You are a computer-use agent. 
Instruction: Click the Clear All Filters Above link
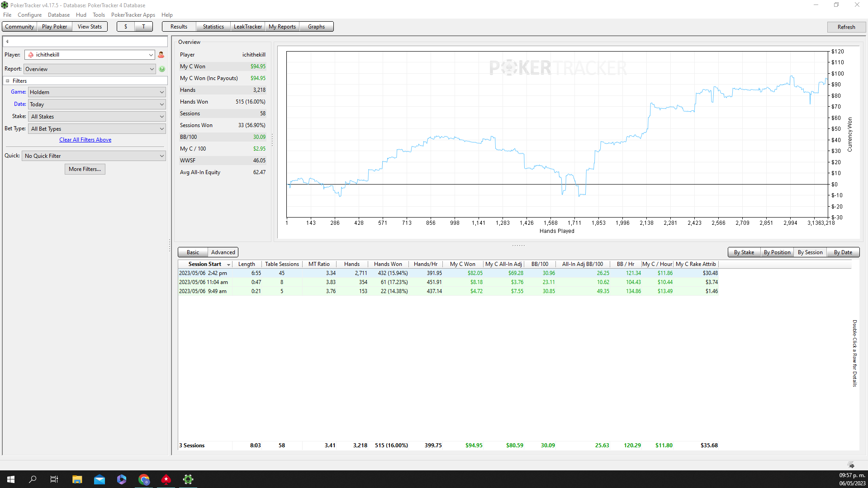click(85, 140)
